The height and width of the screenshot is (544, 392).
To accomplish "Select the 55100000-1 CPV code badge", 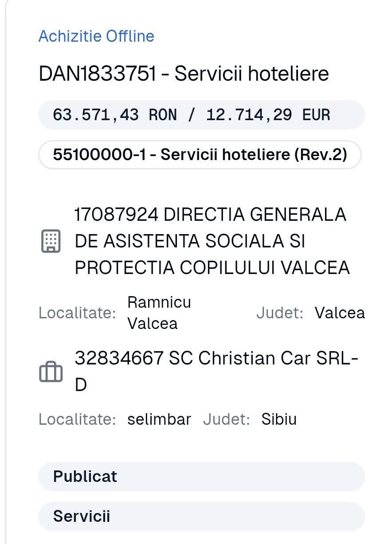I will pos(200,155).
